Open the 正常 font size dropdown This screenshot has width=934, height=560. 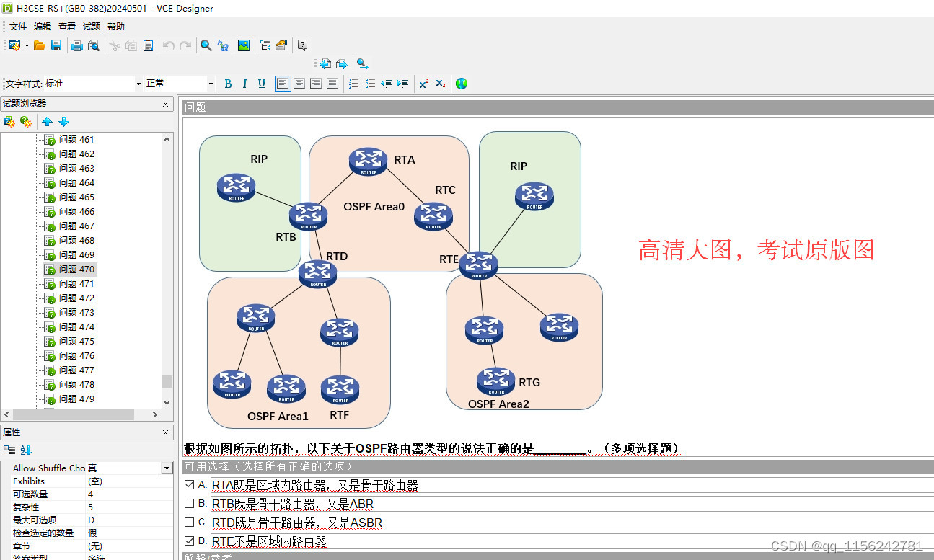point(208,84)
